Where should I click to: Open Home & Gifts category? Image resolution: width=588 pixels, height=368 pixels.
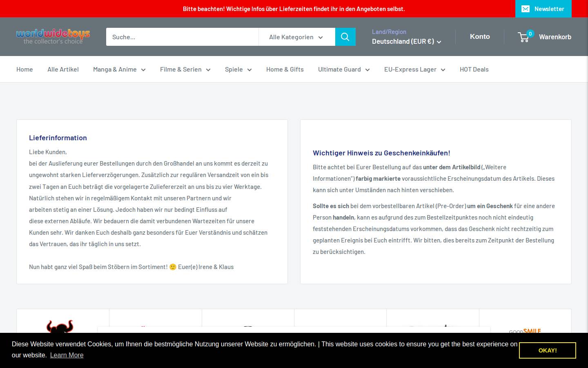(285, 70)
